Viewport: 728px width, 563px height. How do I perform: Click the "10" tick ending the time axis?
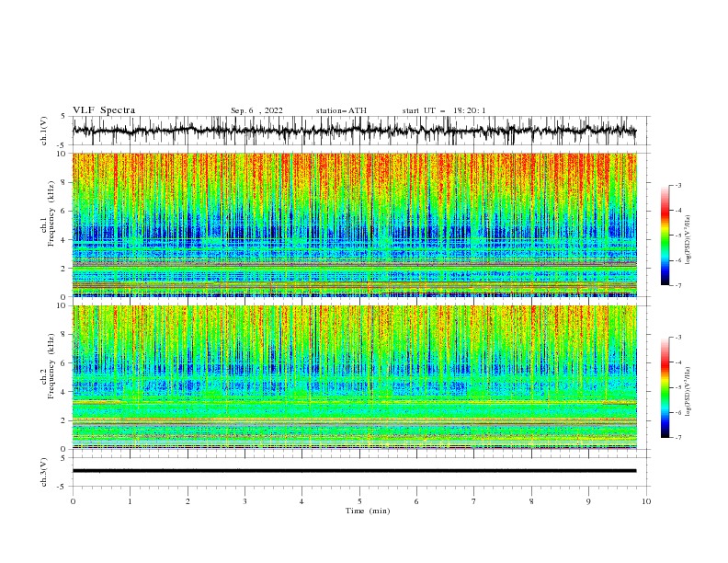[646, 501]
